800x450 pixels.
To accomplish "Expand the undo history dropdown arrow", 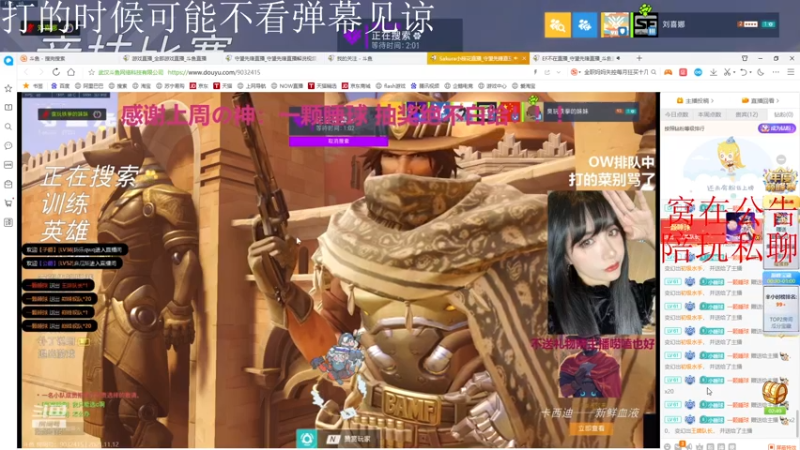I will 750,72.
